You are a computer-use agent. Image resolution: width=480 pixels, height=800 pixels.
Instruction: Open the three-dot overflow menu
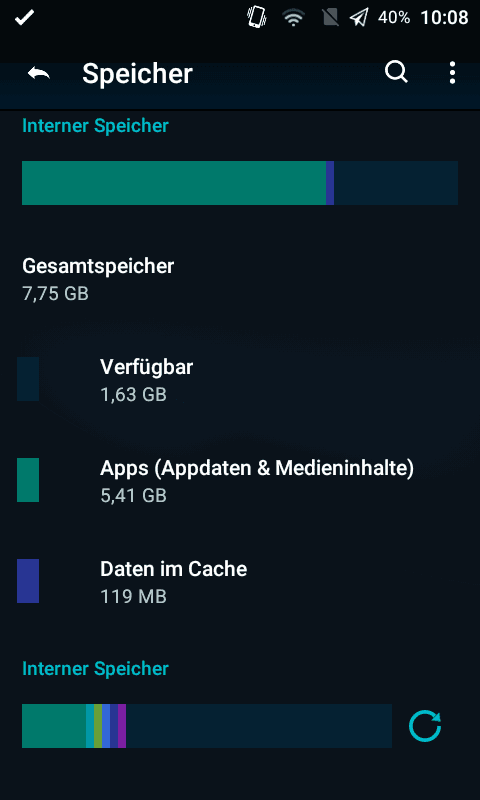(452, 73)
